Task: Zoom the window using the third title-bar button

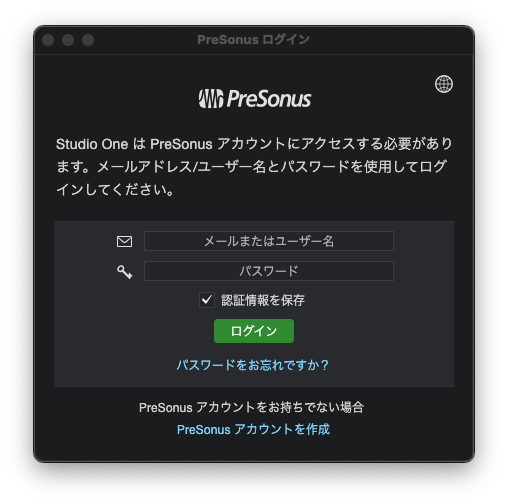Action: (x=88, y=40)
